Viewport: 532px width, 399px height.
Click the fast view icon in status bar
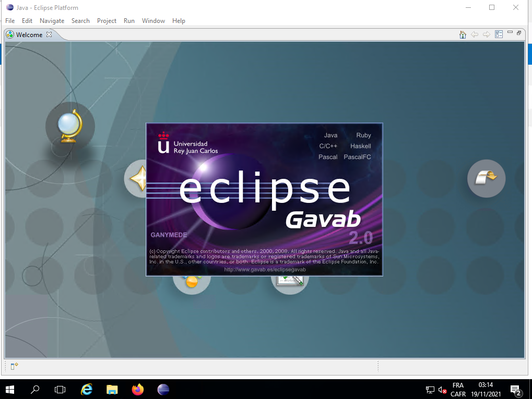pyautogui.click(x=14, y=366)
